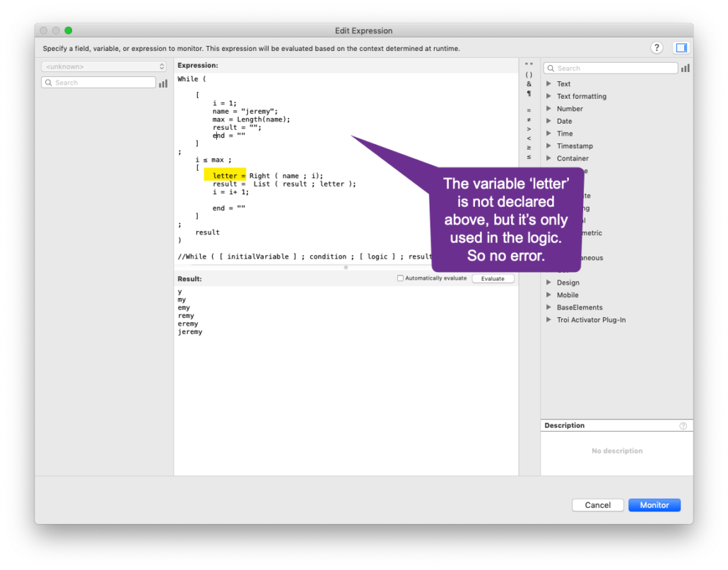728x570 pixels.
Task: Insert the not-equal operator
Action: (x=529, y=119)
